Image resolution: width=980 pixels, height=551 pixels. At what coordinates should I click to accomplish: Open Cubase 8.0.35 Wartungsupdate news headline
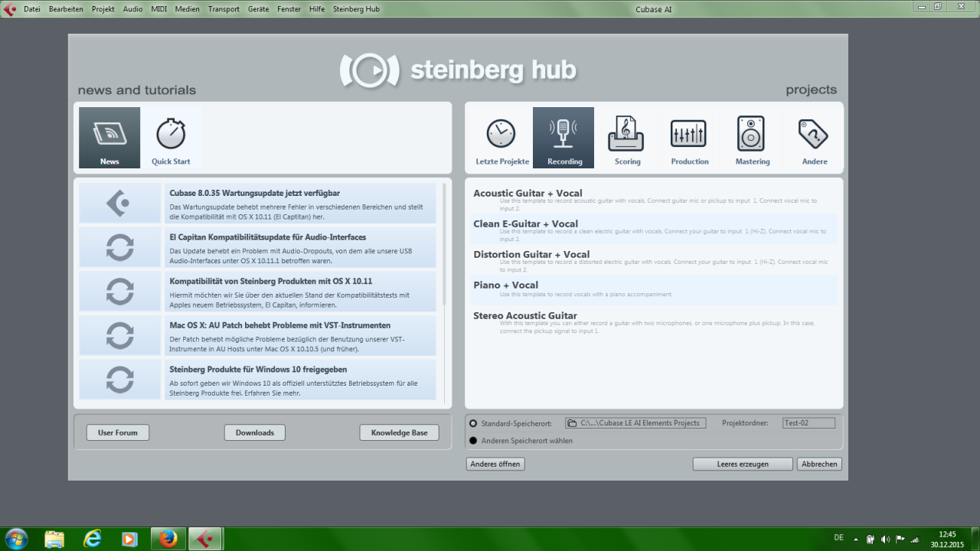coord(254,193)
